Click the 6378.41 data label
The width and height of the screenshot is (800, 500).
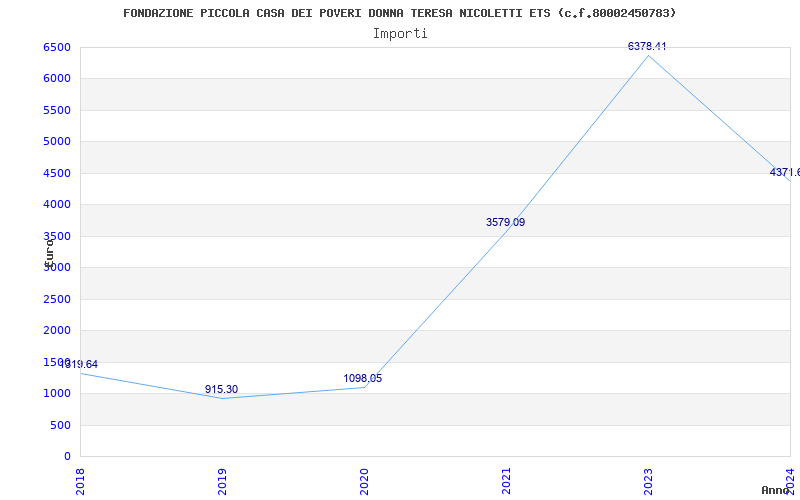click(x=647, y=46)
